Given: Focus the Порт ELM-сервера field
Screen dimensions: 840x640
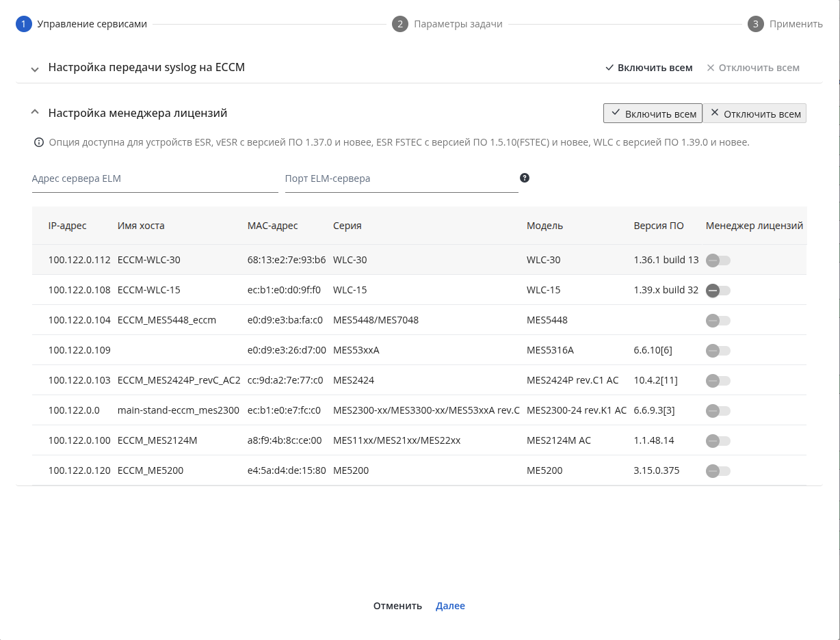Looking at the screenshot, I should [402, 179].
